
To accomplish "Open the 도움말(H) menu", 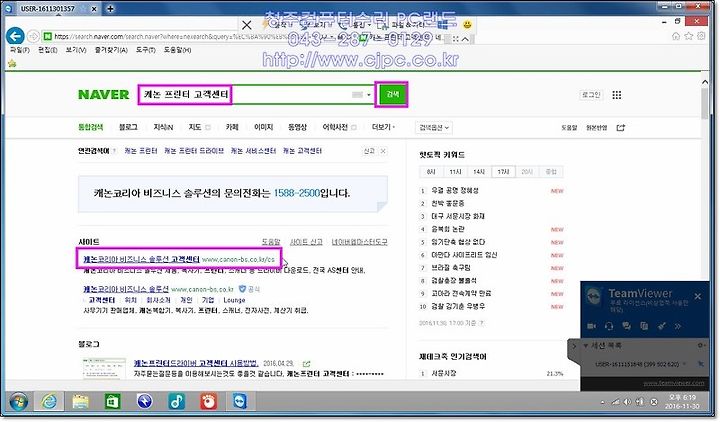I will [177, 50].
